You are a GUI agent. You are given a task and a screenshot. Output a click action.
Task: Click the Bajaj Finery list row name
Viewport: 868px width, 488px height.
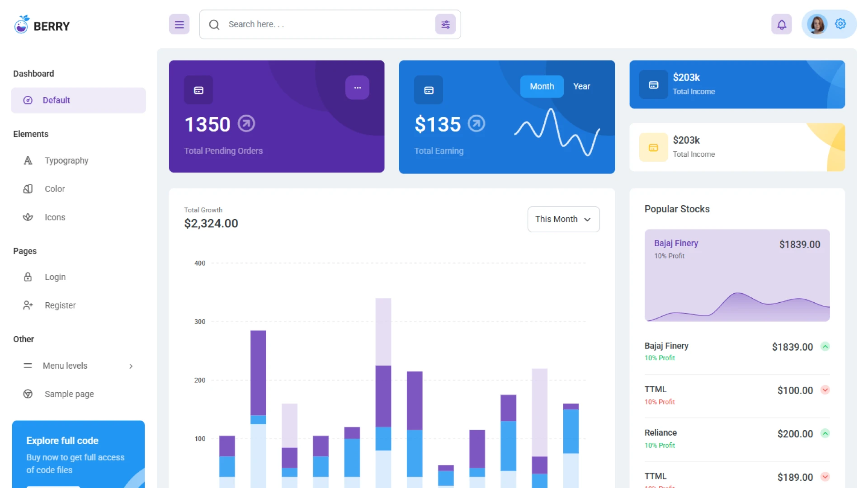666,346
